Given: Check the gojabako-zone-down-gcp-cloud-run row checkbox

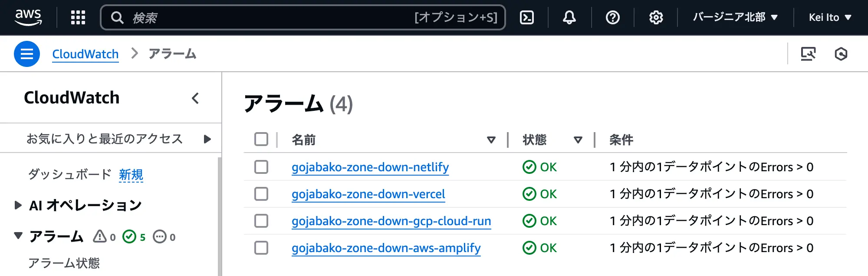Looking at the screenshot, I should (261, 221).
